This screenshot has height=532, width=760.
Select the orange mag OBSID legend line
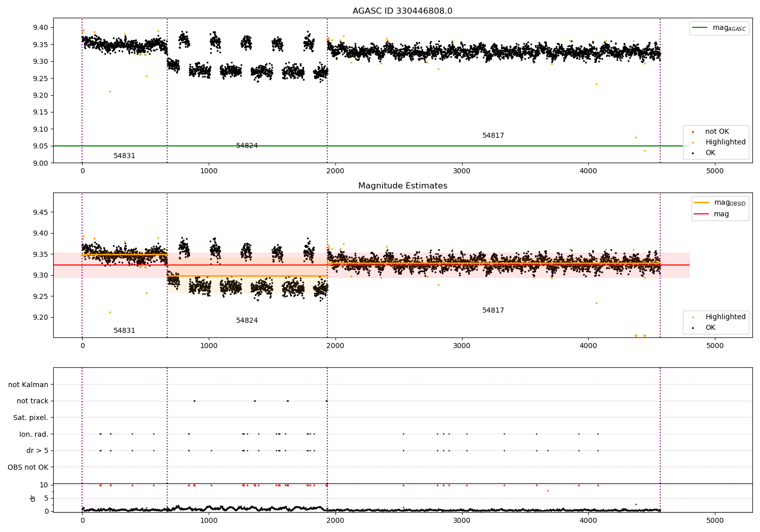(702, 203)
